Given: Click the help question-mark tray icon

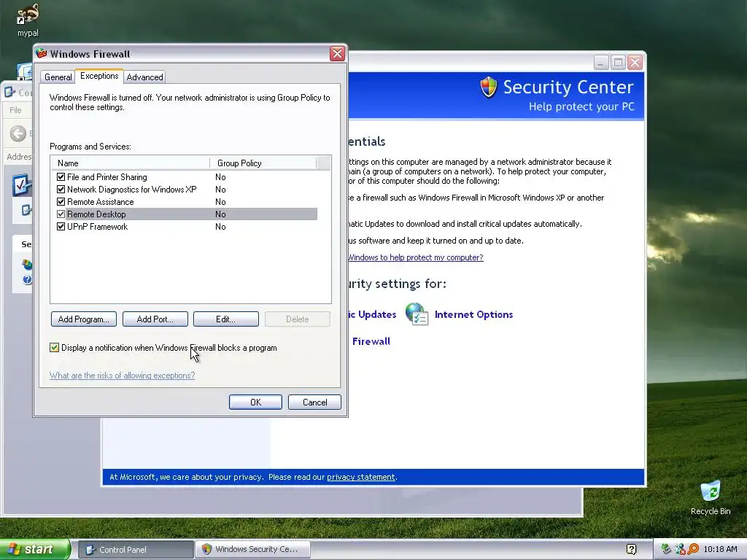Looking at the screenshot, I should 631,549.
